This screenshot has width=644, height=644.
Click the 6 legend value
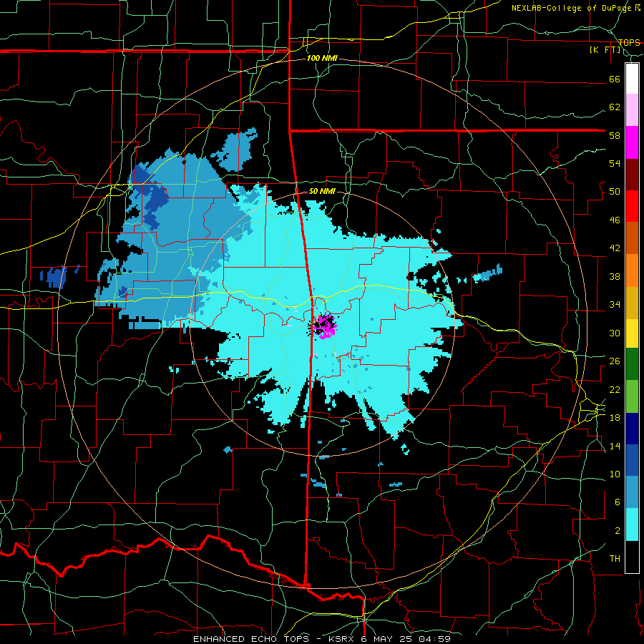click(618, 502)
